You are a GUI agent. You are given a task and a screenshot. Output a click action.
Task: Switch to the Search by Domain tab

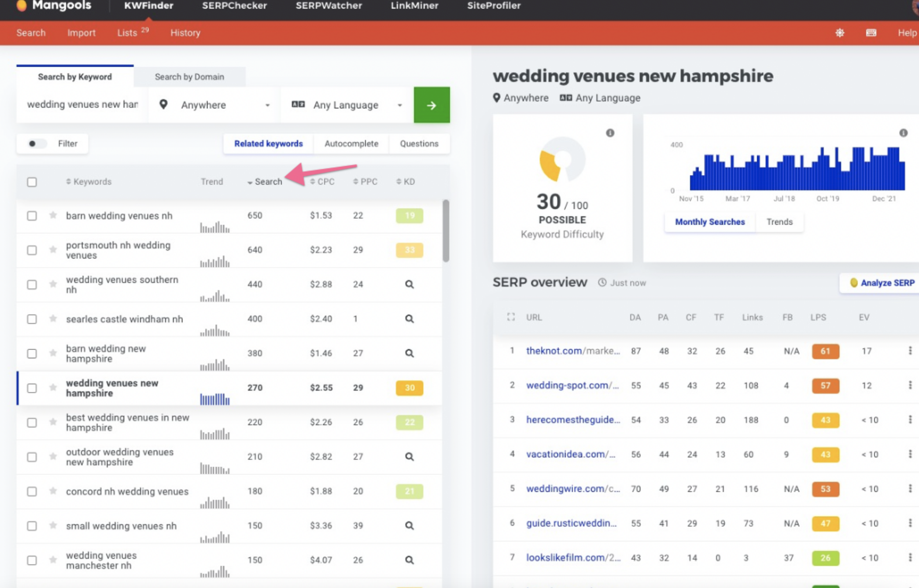point(189,77)
